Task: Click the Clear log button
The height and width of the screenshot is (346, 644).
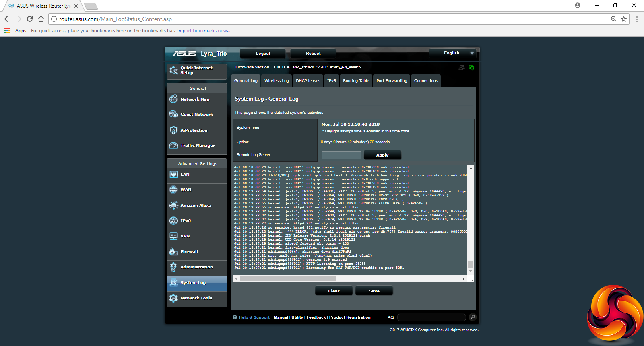Action: (334, 291)
